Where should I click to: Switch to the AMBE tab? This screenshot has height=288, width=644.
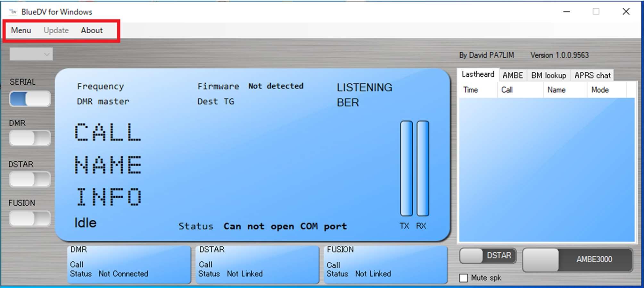click(x=512, y=75)
